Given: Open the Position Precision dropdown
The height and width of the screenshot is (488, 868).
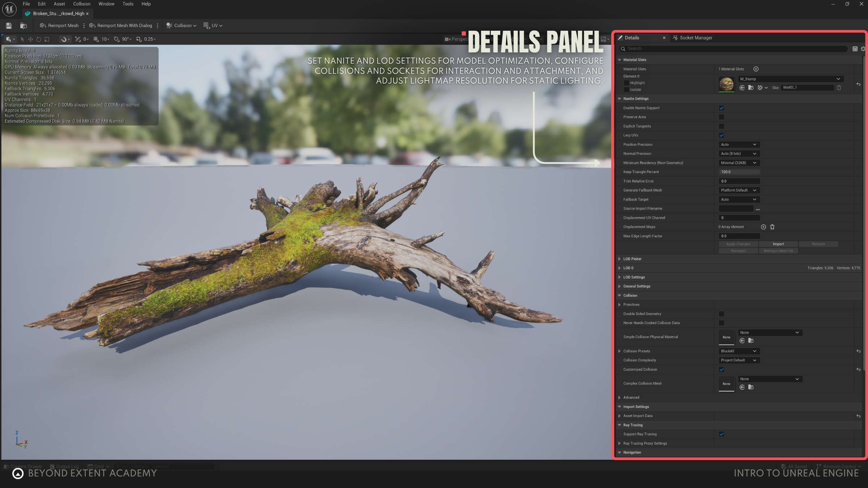Looking at the screenshot, I should point(739,145).
